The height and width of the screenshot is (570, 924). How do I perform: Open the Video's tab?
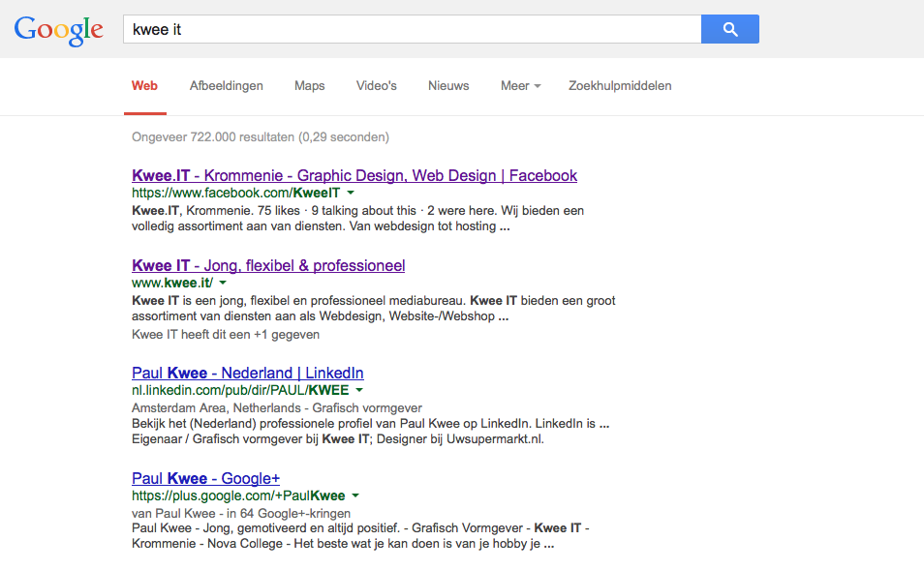point(377,86)
